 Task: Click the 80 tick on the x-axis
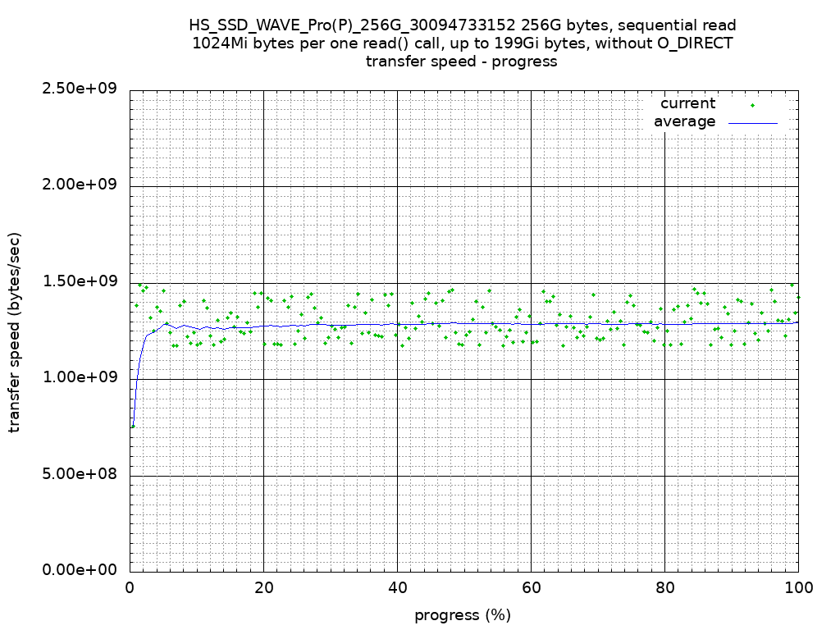664,587
